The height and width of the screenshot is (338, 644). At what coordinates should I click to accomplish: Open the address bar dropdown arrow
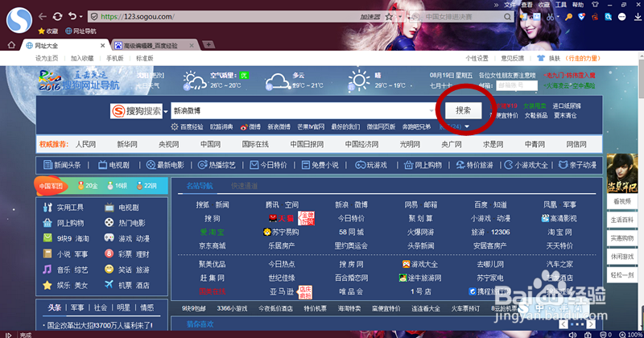[399, 17]
